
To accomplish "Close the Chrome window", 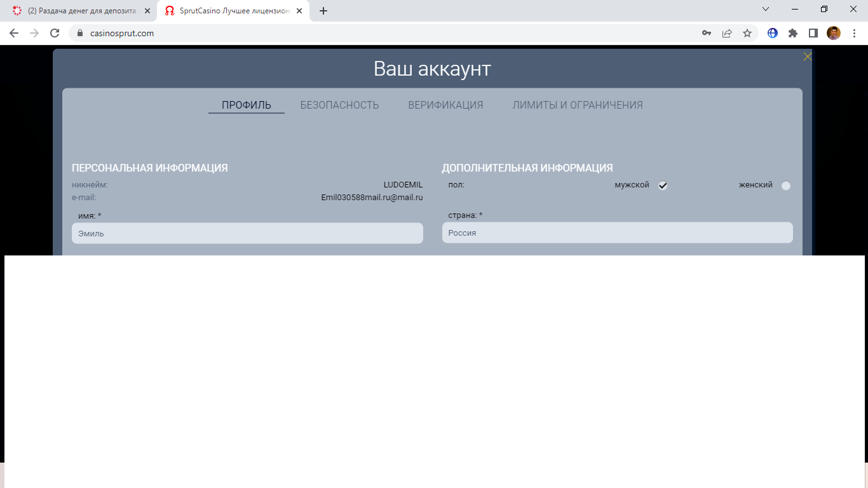I will coord(853,9).
